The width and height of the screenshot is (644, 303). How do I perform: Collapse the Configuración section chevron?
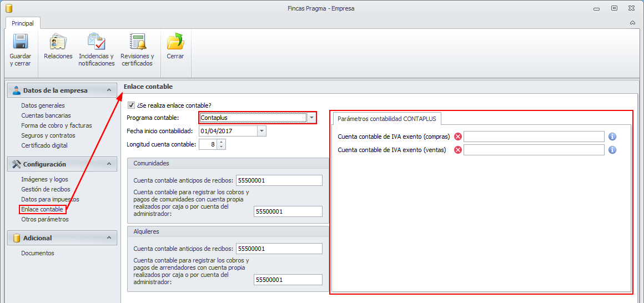tap(109, 164)
